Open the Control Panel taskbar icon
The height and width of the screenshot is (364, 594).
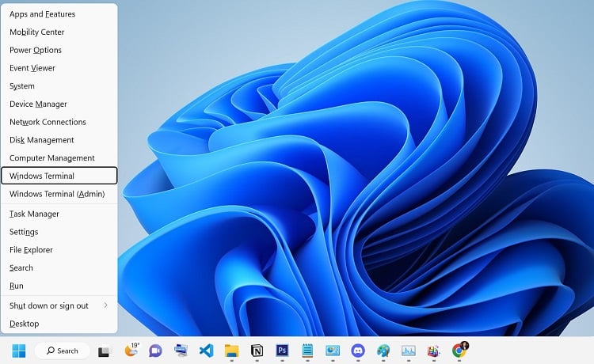(x=333, y=351)
